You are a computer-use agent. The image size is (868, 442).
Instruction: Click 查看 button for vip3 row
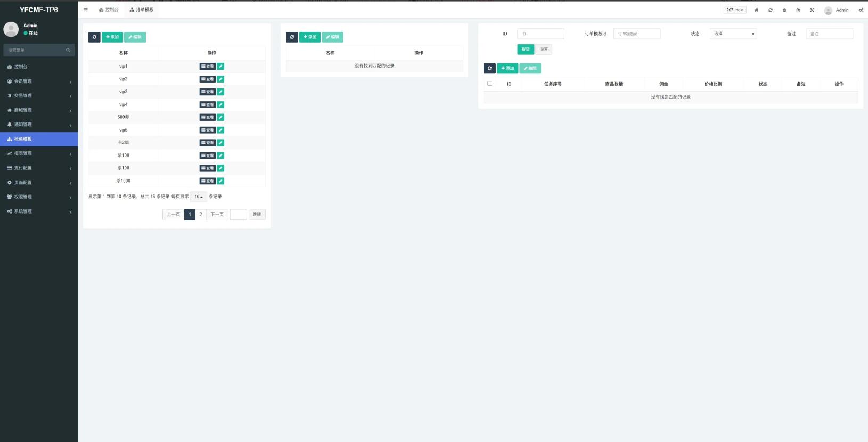[x=207, y=92]
